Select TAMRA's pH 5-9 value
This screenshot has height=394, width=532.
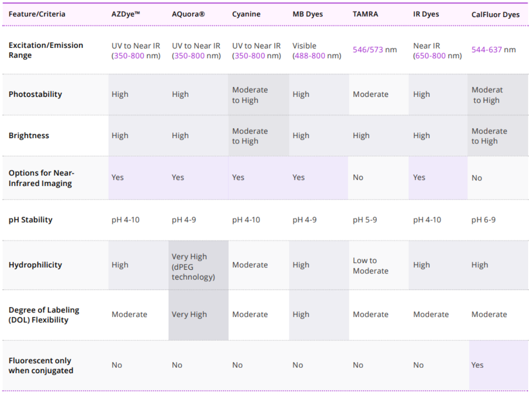(x=365, y=220)
